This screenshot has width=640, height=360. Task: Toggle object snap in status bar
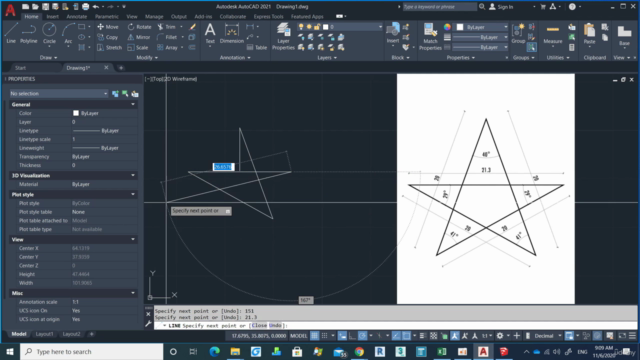click(x=407, y=336)
